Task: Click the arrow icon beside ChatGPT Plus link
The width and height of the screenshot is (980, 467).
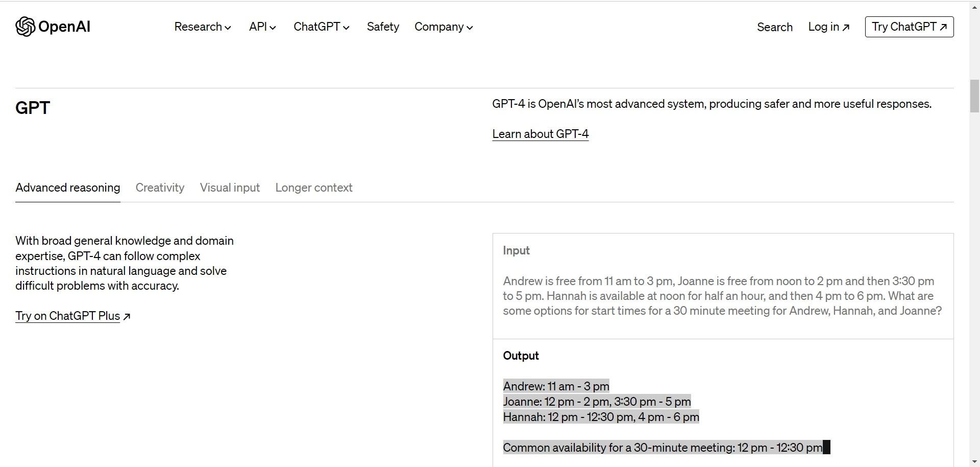Action: click(x=127, y=317)
